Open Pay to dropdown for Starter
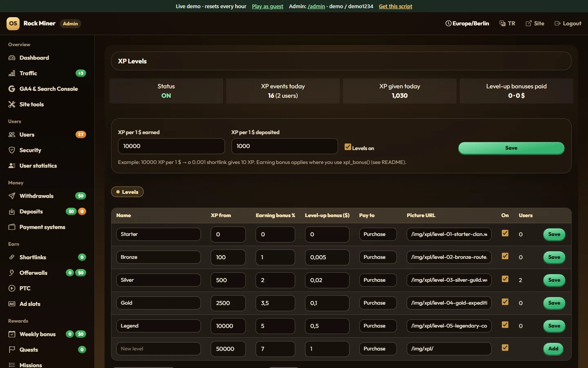The width and height of the screenshot is (588, 368). click(x=378, y=234)
